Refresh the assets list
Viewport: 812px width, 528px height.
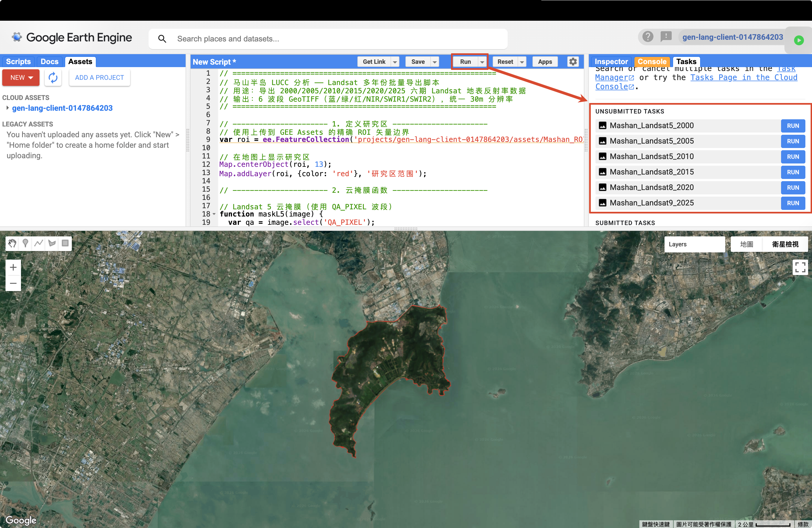pos(53,78)
